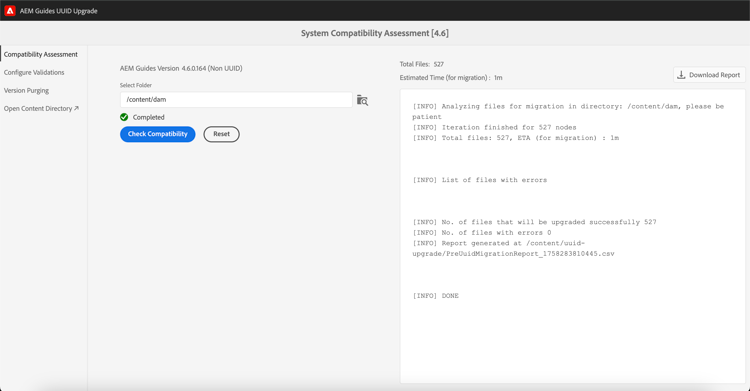Viewport: 750px width, 391px height.
Task: Click the Adobe logo icon in header
Action: 10,11
